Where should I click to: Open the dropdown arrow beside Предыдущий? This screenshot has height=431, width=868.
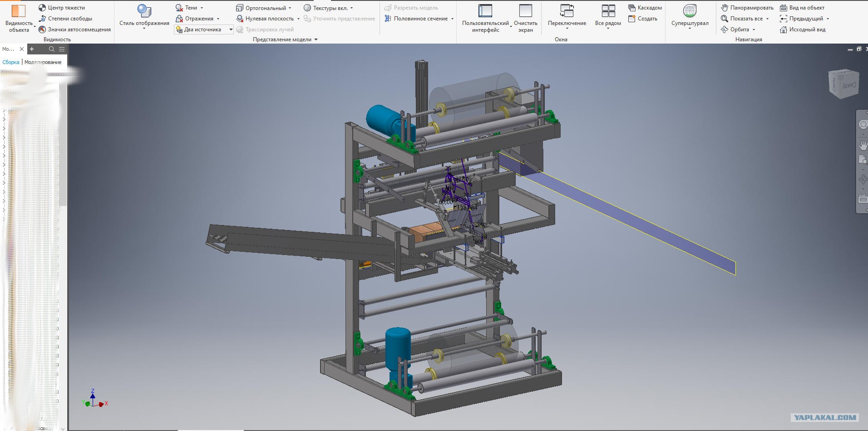(x=828, y=19)
